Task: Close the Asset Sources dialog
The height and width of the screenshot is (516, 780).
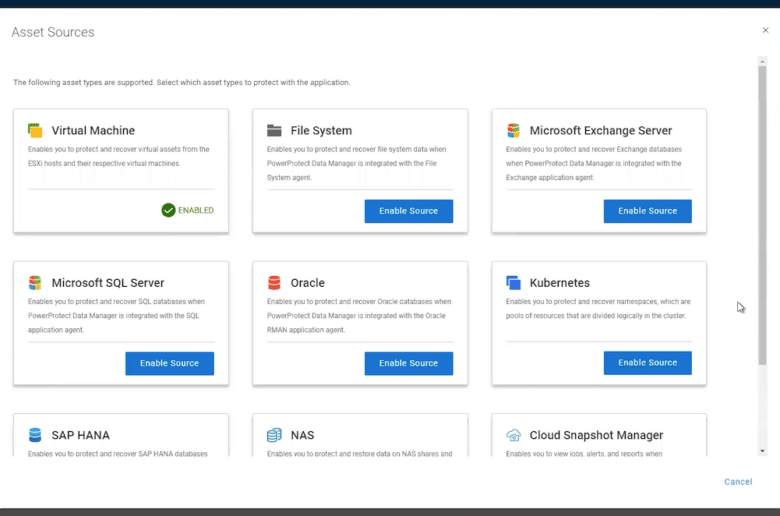Action: tap(765, 30)
